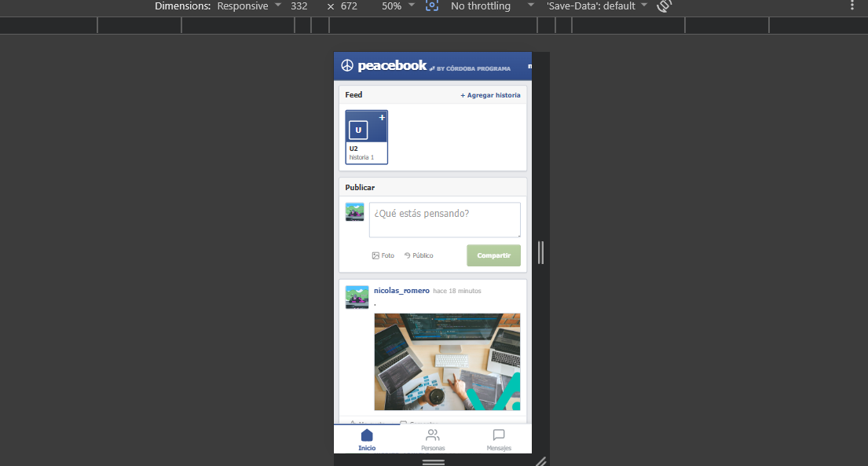Click the ¿Qué estás pensando? text box
The width and height of the screenshot is (868, 466).
coord(445,220)
